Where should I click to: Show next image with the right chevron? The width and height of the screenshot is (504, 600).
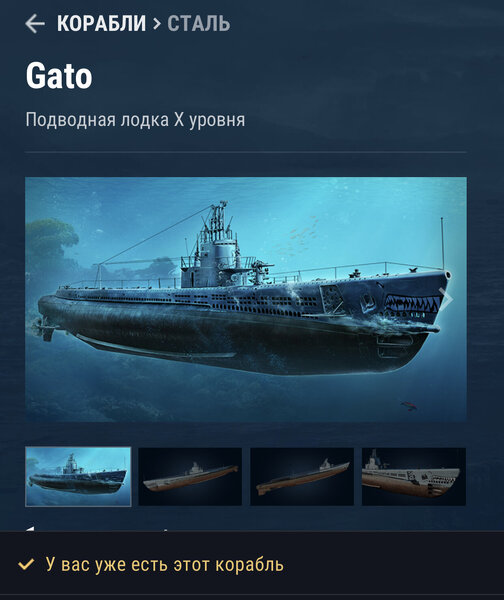pos(446,299)
